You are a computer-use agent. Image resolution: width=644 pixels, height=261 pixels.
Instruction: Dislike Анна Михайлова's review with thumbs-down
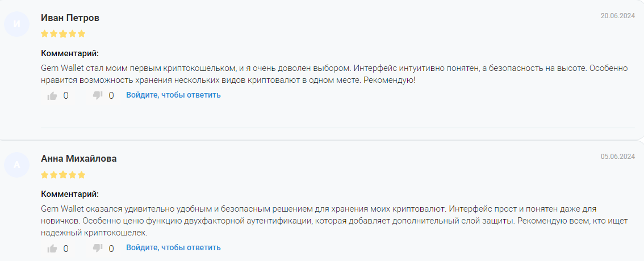[98, 248]
